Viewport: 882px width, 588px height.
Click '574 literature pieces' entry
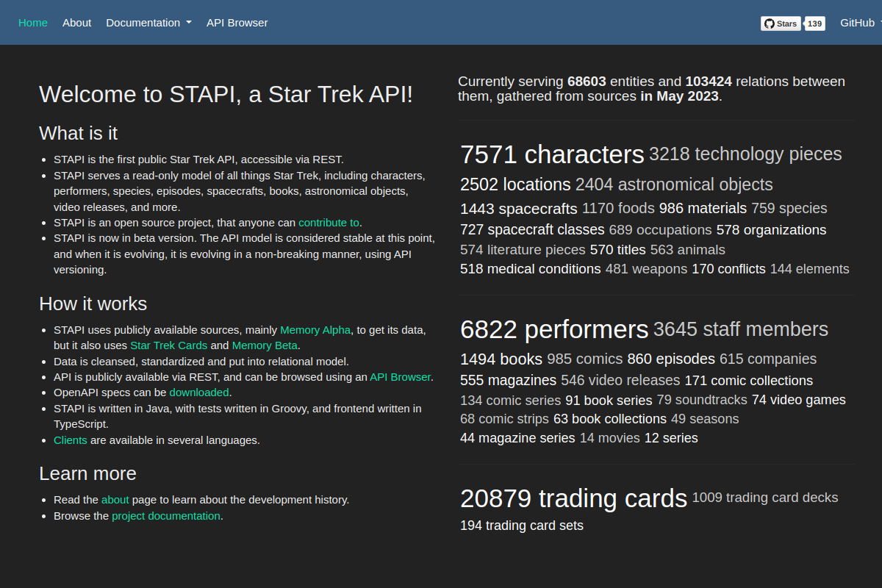point(523,250)
